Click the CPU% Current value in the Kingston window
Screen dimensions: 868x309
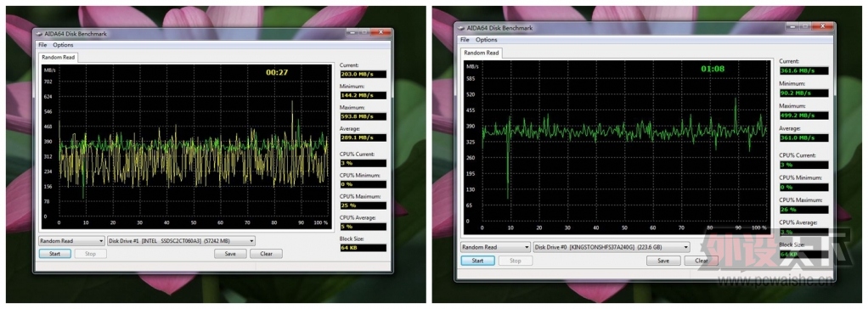pos(803,165)
